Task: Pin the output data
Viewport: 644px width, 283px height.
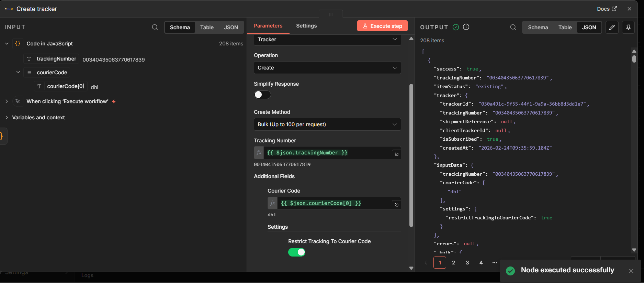Action: click(x=629, y=27)
